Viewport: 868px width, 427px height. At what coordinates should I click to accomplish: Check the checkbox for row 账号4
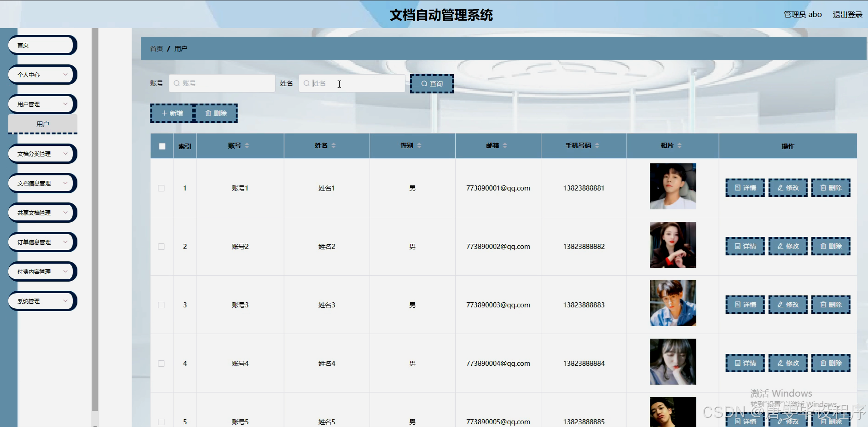(x=161, y=364)
